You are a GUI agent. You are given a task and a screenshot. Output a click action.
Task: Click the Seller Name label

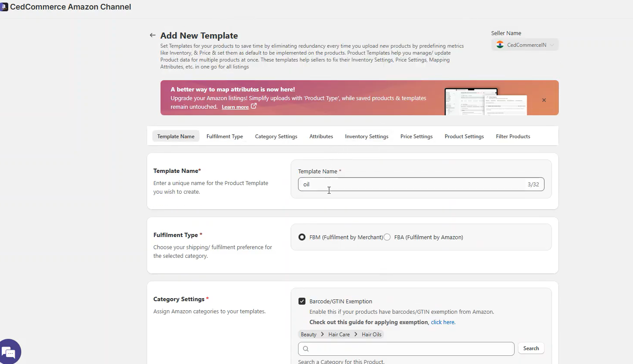(x=506, y=33)
